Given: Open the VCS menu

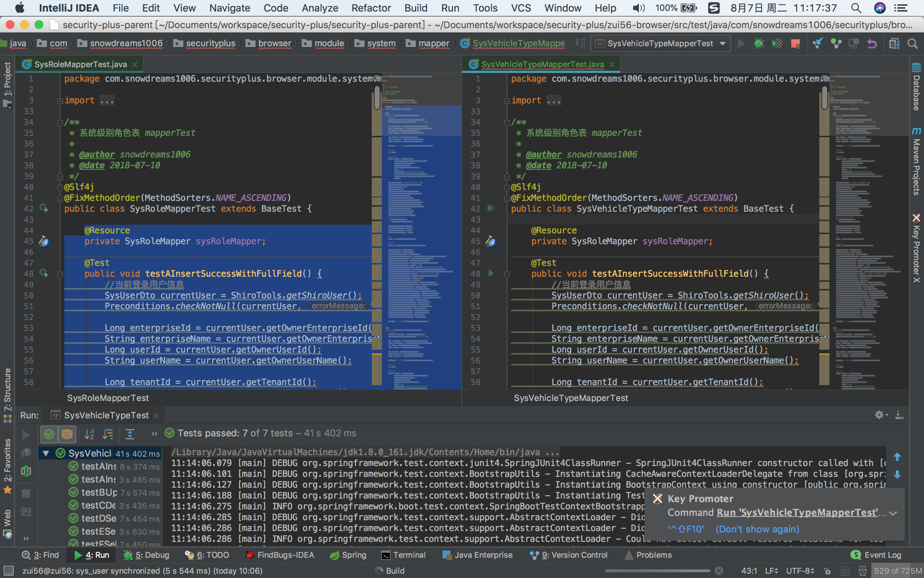Looking at the screenshot, I should coord(521,8).
